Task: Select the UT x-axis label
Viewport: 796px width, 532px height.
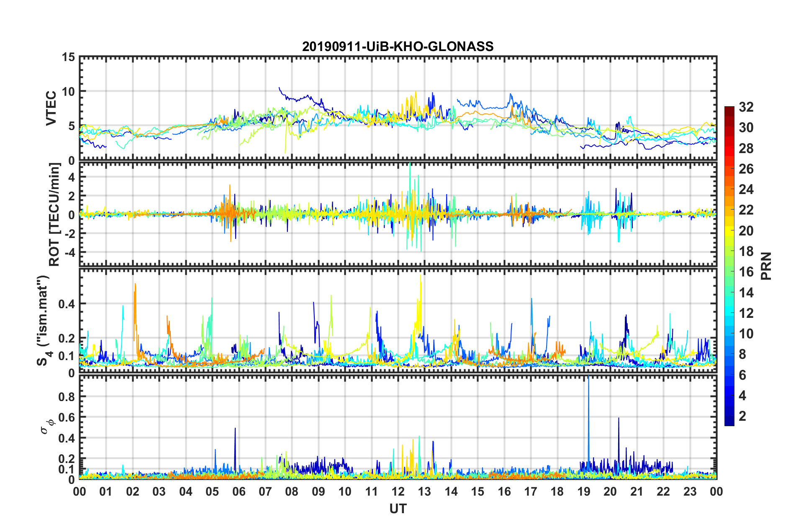Action: coord(398,509)
